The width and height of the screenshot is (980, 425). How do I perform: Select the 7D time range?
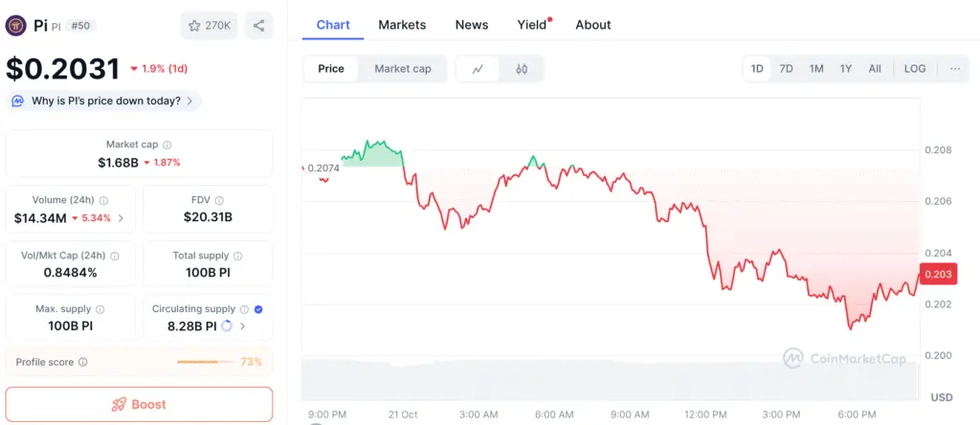(x=786, y=69)
